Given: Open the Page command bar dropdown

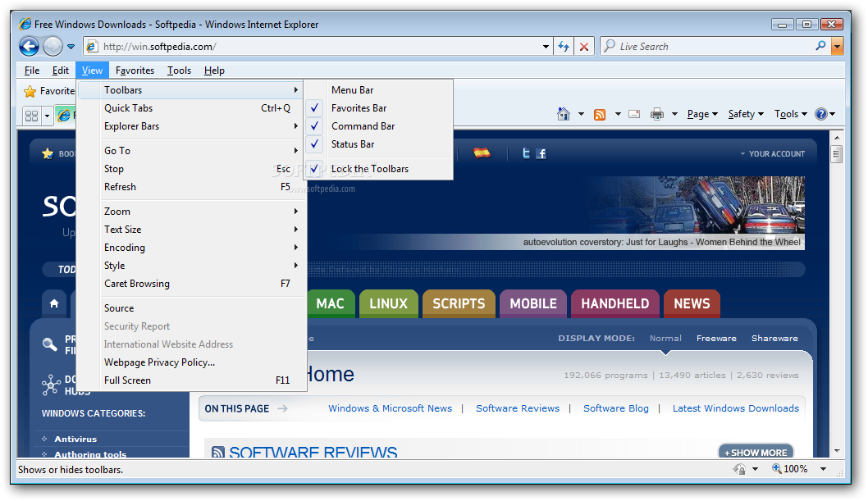Looking at the screenshot, I should [702, 114].
